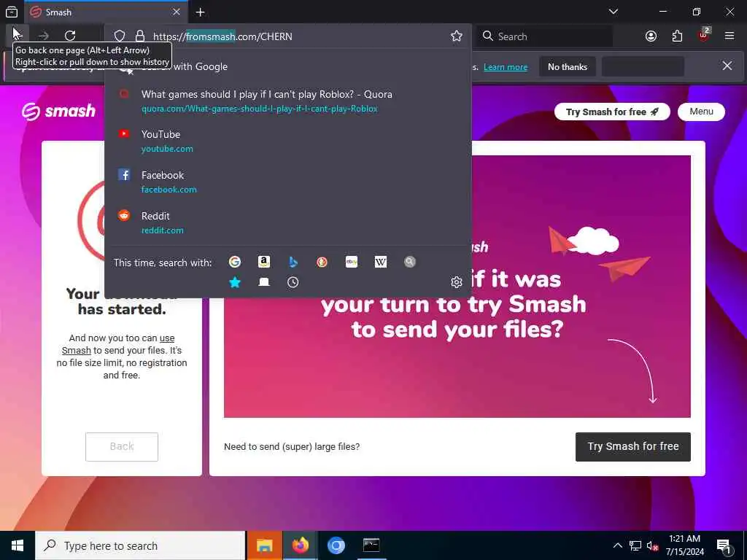Click Try Smash for free header button
This screenshot has height=560, width=747.
coord(612,112)
